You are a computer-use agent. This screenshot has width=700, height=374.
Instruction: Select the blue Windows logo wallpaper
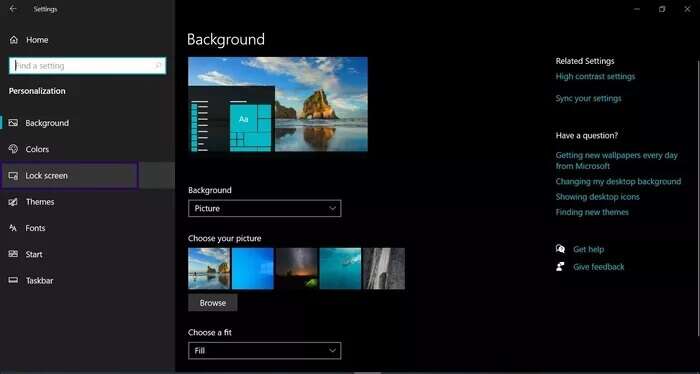tap(253, 269)
